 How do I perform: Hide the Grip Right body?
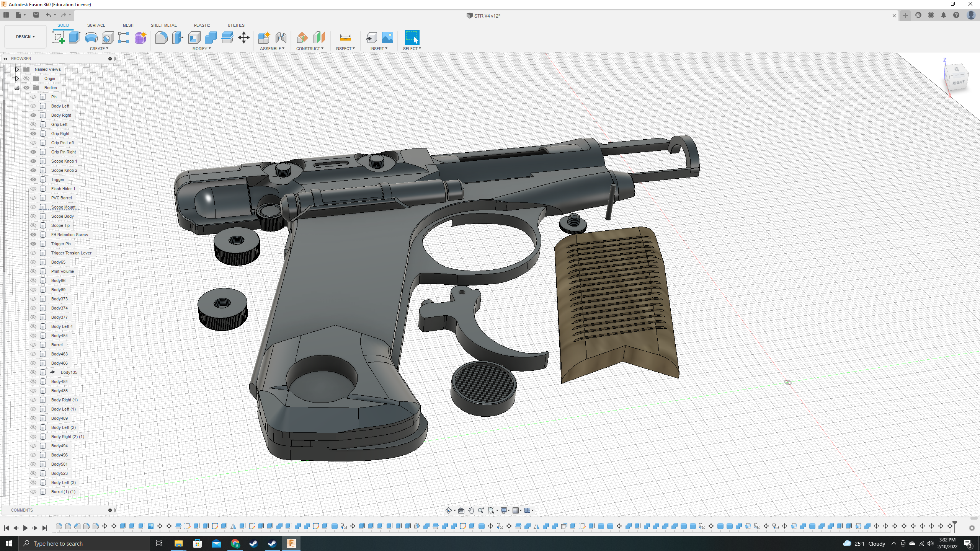[33, 134]
